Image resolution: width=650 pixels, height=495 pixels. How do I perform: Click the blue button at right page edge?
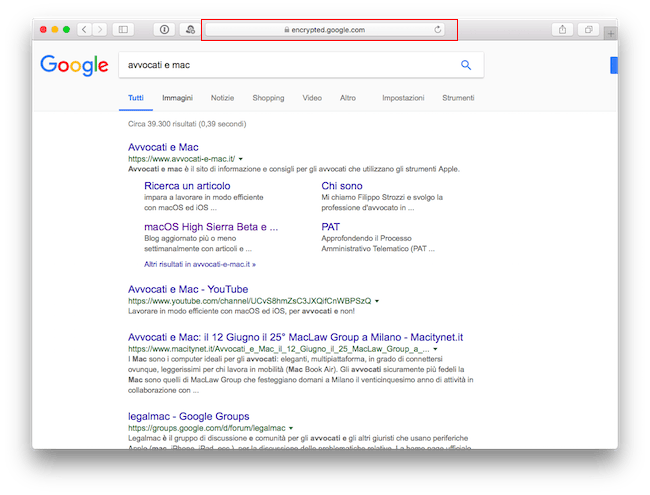[x=614, y=66]
